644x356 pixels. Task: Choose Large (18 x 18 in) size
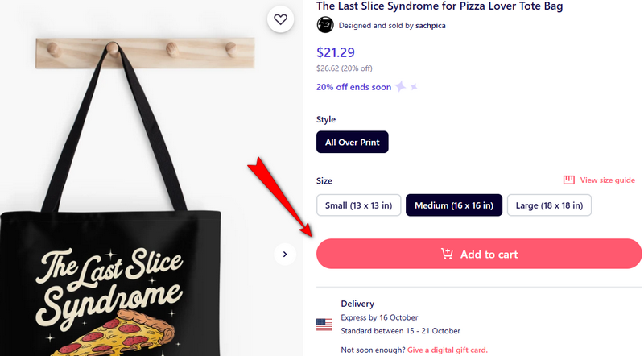pyautogui.click(x=548, y=205)
